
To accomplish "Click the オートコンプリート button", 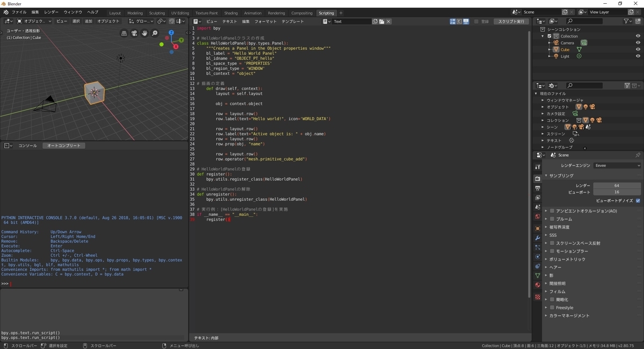I will click(x=64, y=146).
